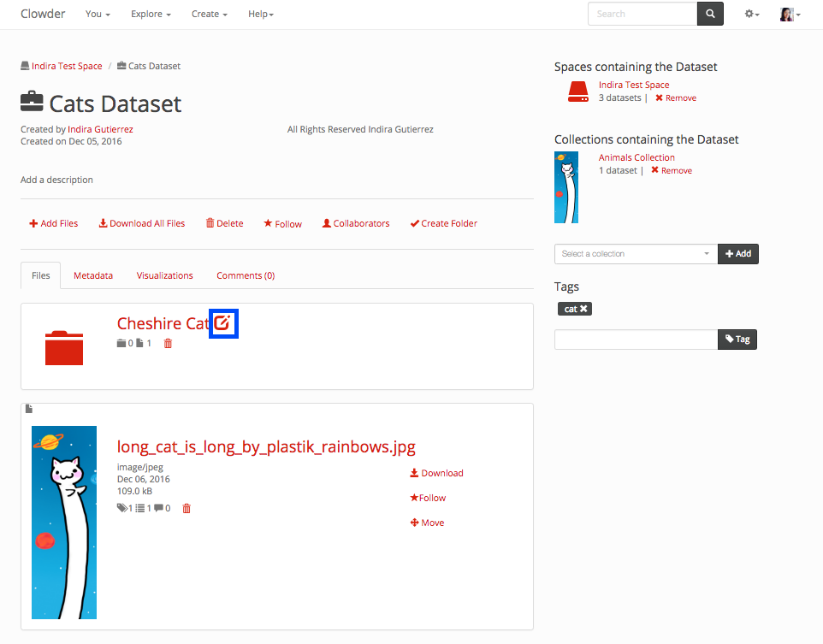Click the edit icon next to Cheshire Cat

point(223,323)
